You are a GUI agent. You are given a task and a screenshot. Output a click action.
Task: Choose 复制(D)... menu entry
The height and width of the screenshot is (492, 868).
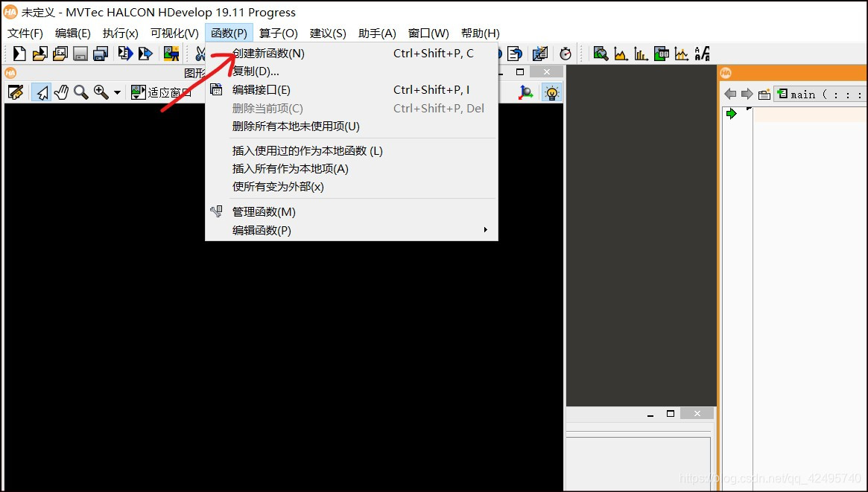click(352, 71)
